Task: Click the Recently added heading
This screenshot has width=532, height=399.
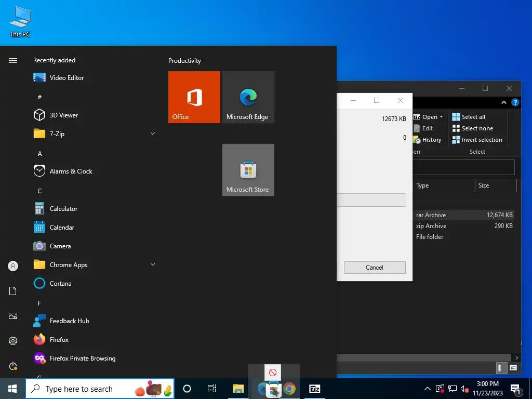Action: [x=54, y=60]
